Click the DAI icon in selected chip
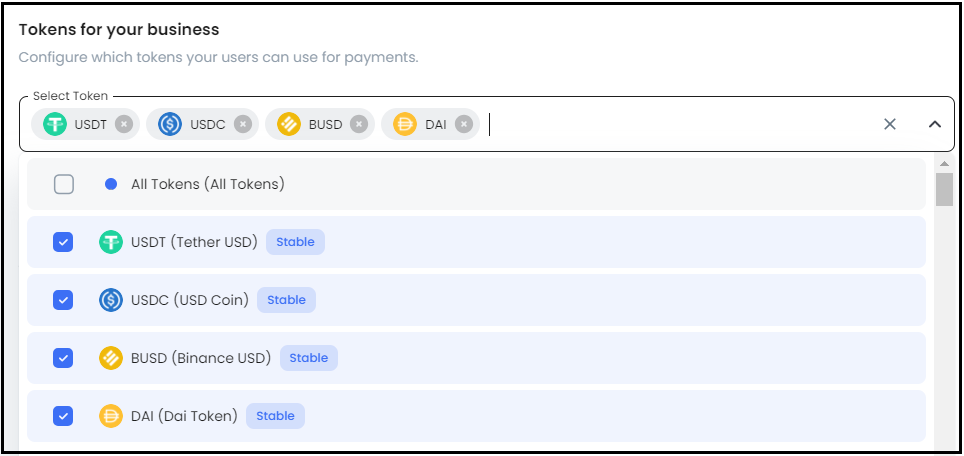Screen dimensions: 964x456 click(405, 124)
